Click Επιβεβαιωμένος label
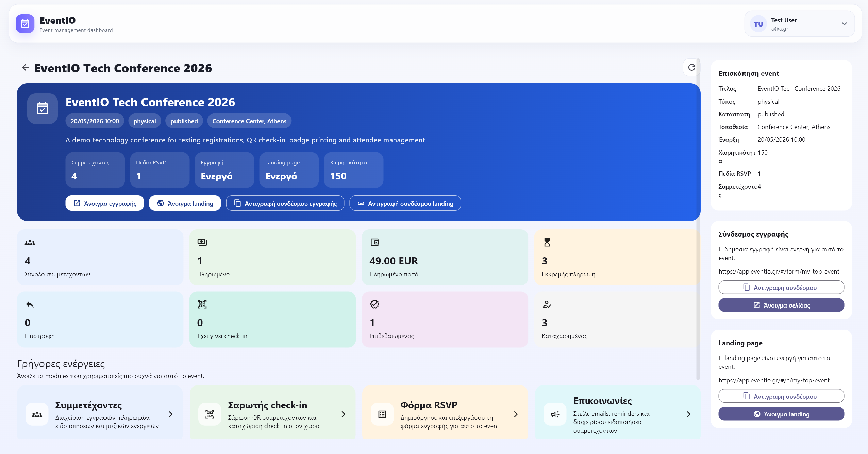The height and width of the screenshot is (454, 868). pos(391,336)
